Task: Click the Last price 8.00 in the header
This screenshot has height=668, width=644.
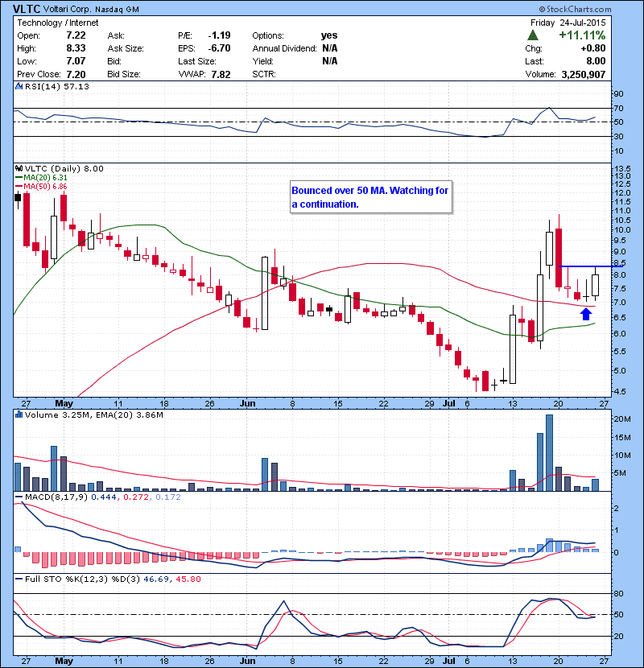Action: pyautogui.click(x=596, y=61)
